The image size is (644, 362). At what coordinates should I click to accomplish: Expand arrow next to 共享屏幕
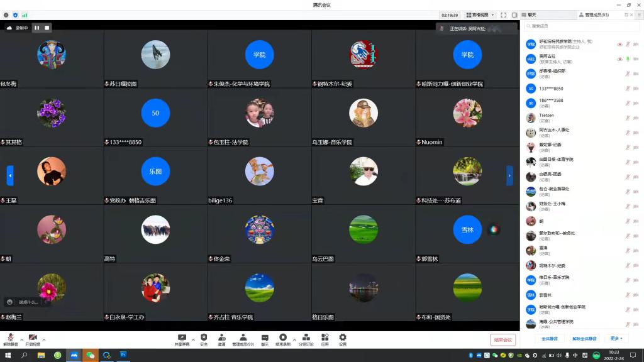tap(193, 339)
